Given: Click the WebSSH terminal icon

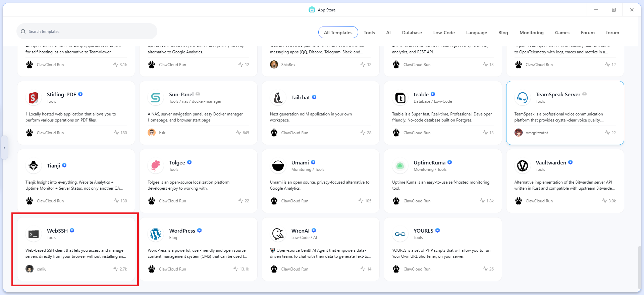Looking at the screenshot, I should [x=34, y=234].
